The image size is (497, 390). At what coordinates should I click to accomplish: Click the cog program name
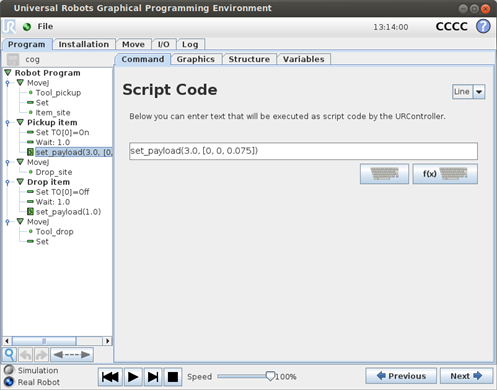[32, 59]
